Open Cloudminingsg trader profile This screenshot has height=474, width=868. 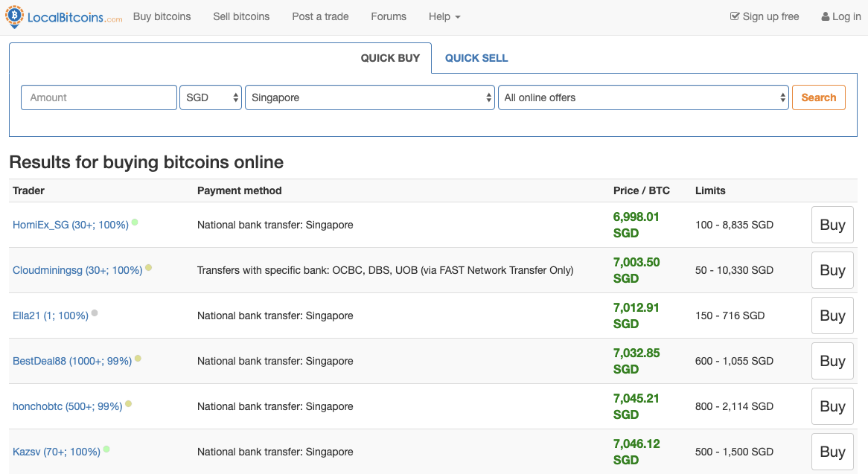[x=77, y=270]
